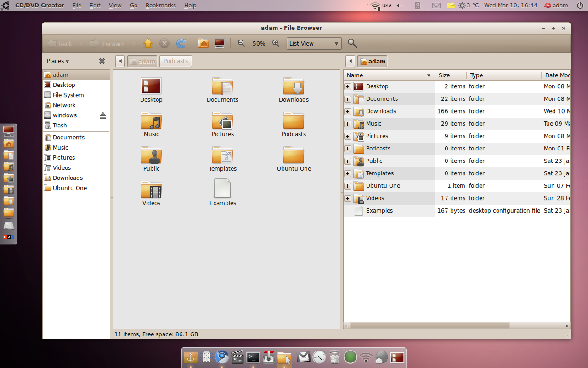
Task: Open the Places sidebar dropdown
Action: [58, 61]
